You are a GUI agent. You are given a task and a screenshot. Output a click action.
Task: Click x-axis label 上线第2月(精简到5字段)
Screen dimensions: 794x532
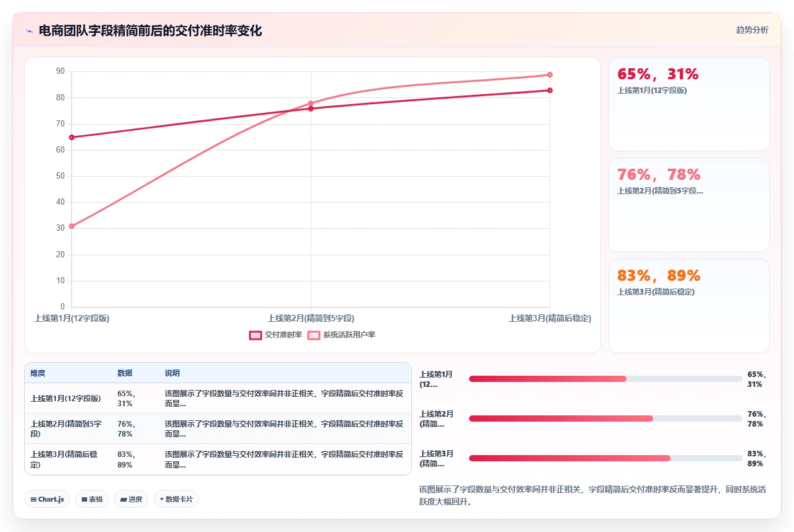pos(311,318)
